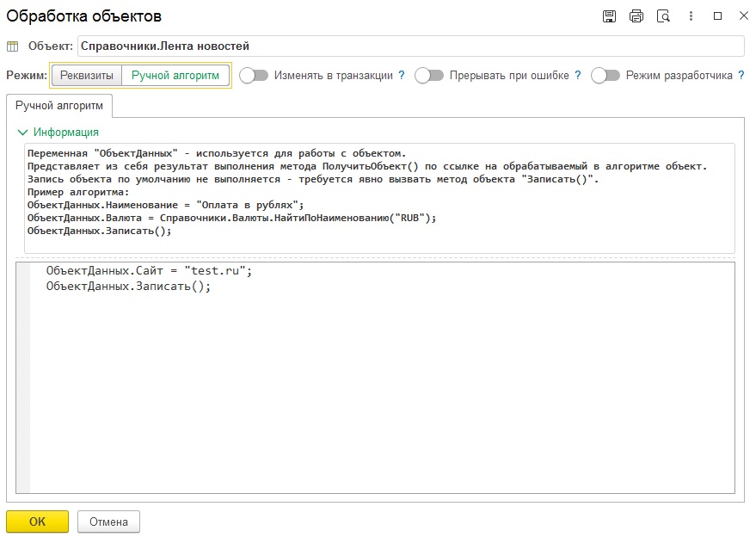Image resolution: width=756 pixels, height=537 pixels.
Task: Click the table icon beside Объект label
Action: tap(12, 46)
